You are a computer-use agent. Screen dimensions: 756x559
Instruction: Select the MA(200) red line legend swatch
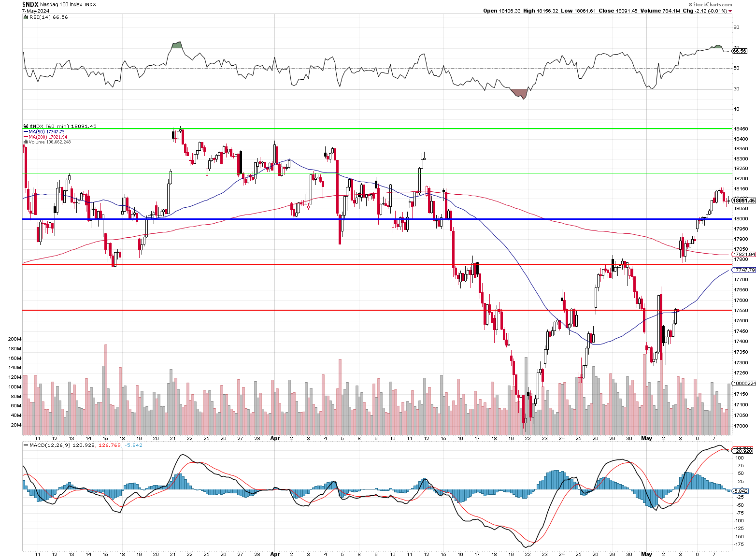(x=26, y=137)
